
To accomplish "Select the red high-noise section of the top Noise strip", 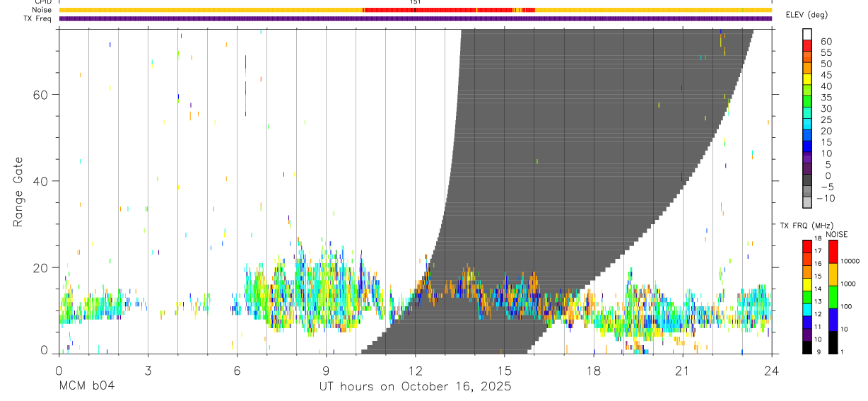I will (x=448, y=10).
